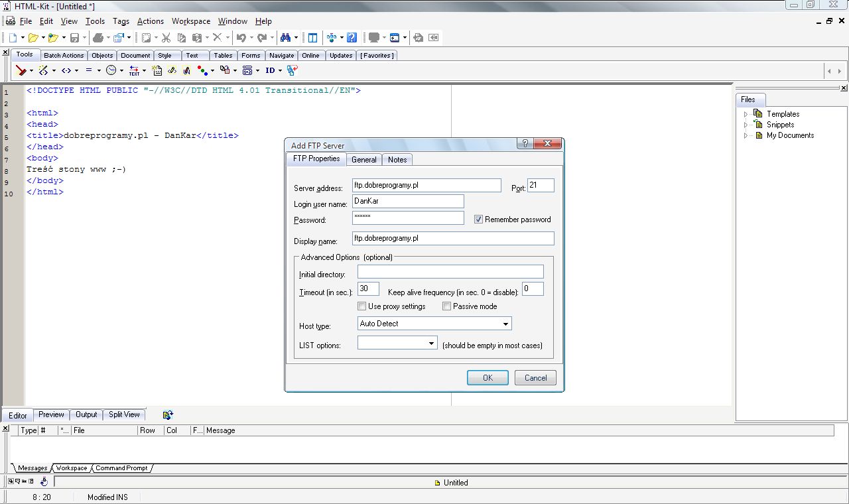Click the Initial directory input field
This screenshot has height=504, width=849.
[x=450, y=271]
